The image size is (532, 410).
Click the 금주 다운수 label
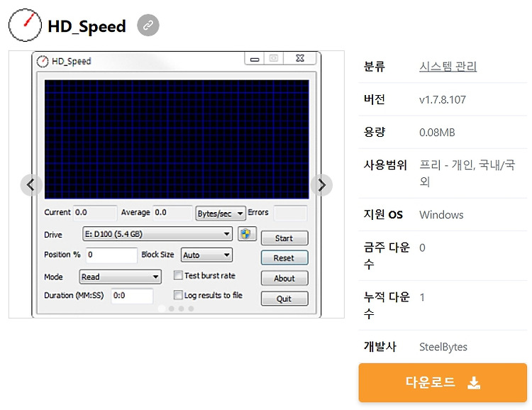pyautogui.click(x=387, y=255)
